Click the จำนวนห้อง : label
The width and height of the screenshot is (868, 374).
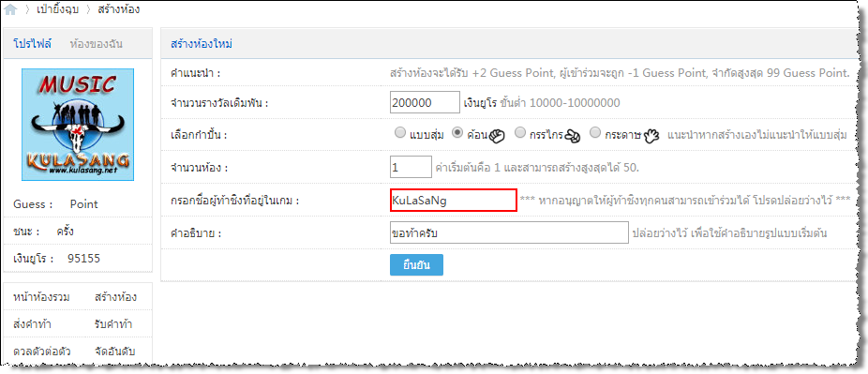click(200, 167)
